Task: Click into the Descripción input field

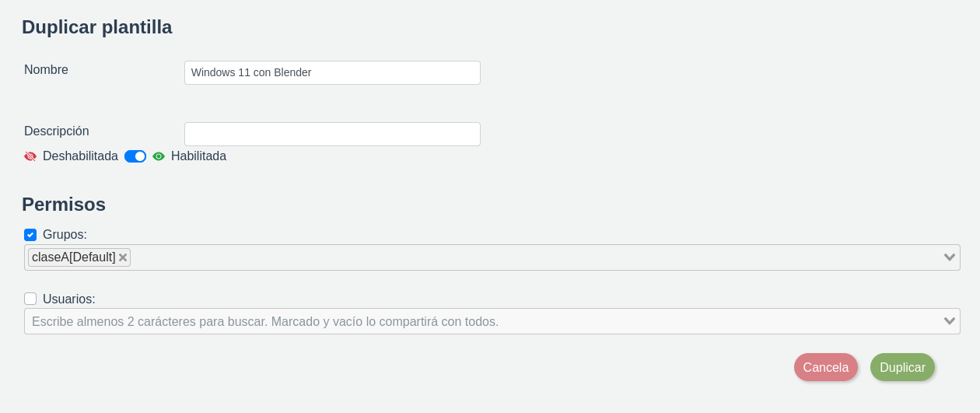Action: click(332, 134)
